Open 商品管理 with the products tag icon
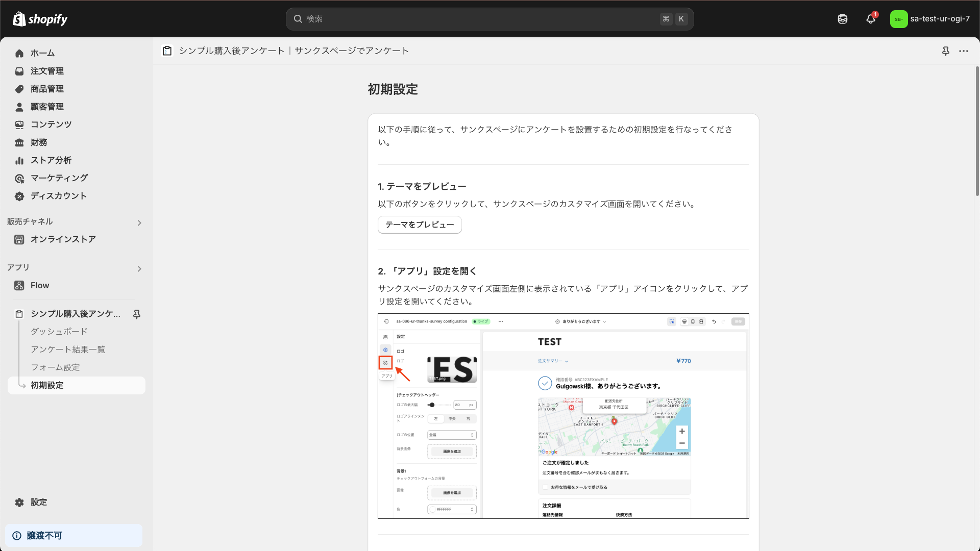Viewport: 980px width, 551px height. (19, 89)
